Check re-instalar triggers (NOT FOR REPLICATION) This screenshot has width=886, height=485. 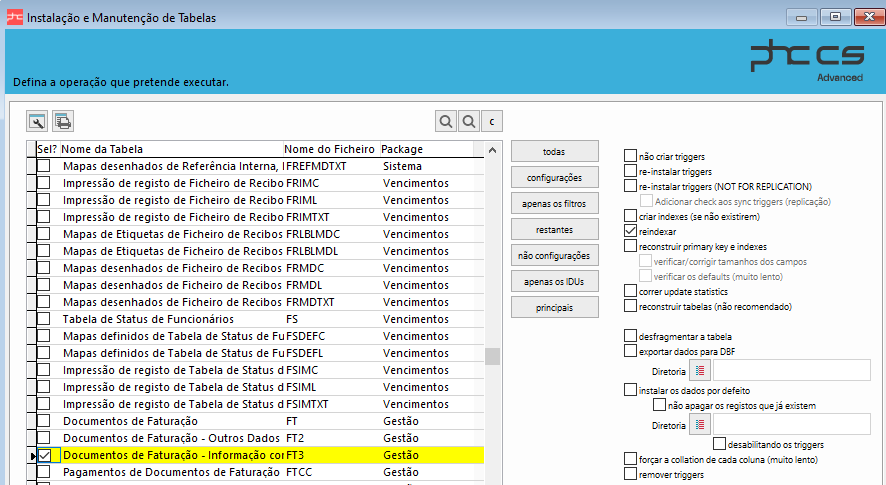[631, 185]
